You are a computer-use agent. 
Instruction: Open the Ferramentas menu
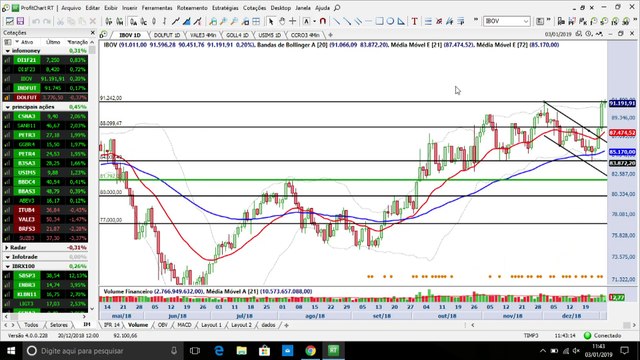(157, 8)
